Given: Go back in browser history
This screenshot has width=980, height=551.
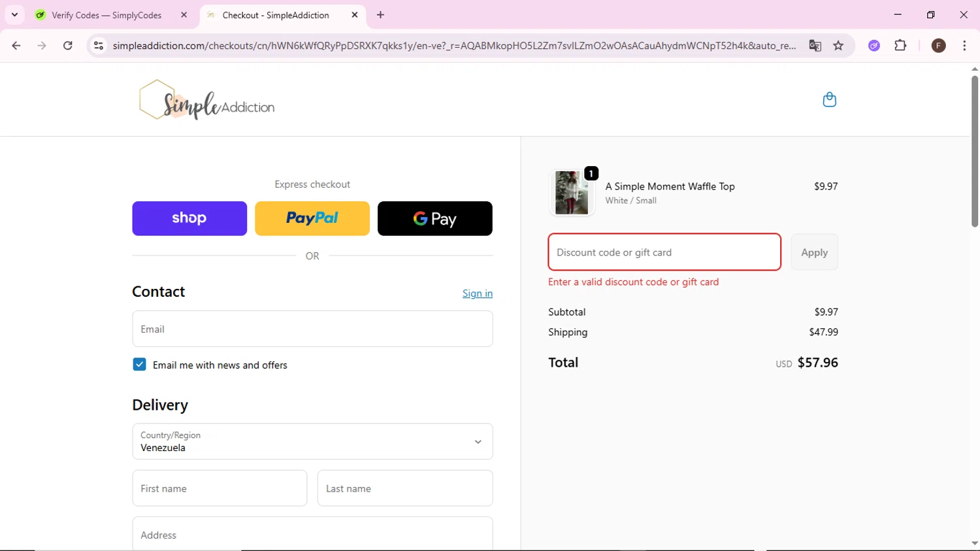Looking at the screenshot, I should click(16, 45).
